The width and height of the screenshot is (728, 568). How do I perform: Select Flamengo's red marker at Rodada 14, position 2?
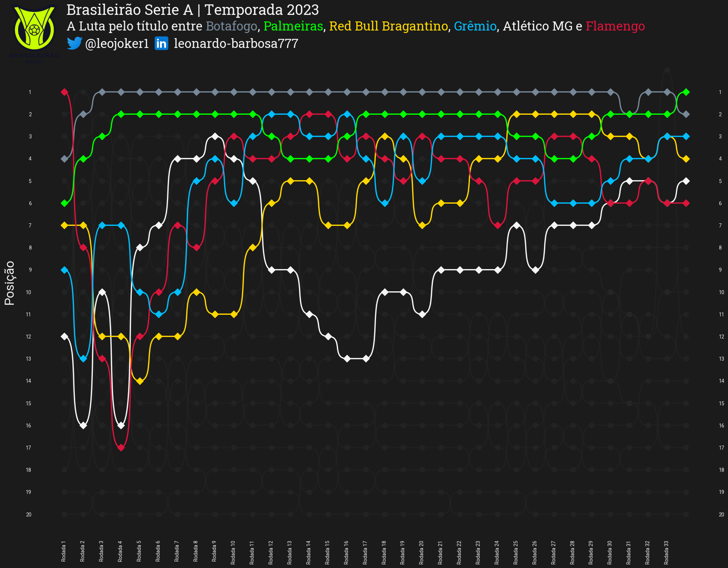tap(309, 114)
